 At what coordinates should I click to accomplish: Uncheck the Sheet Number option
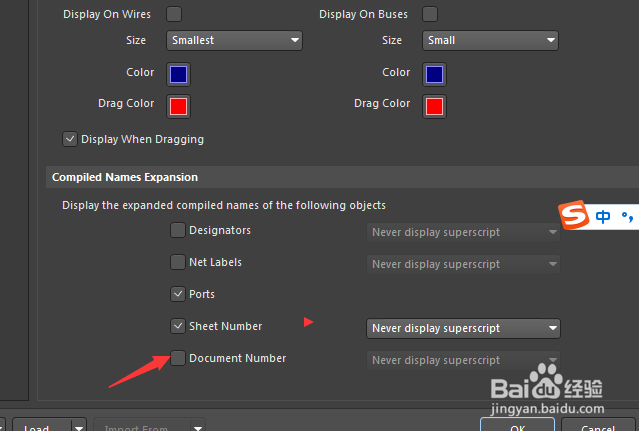178,326
